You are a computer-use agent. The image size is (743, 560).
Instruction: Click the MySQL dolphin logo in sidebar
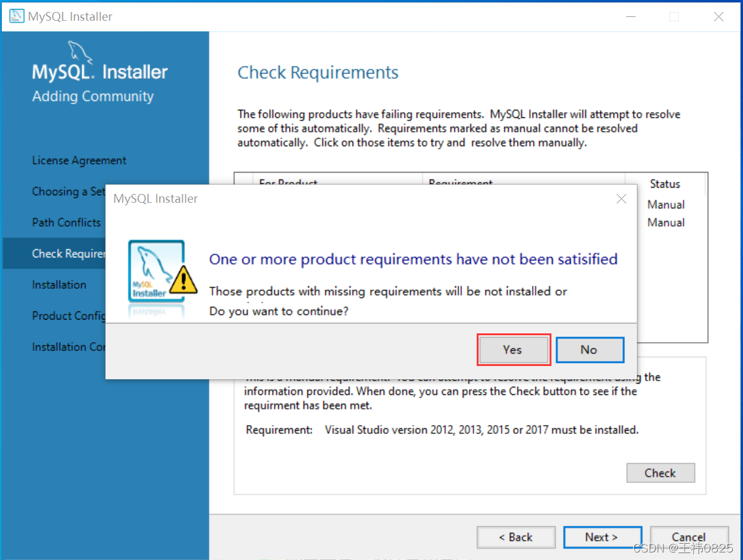[80, 52]
